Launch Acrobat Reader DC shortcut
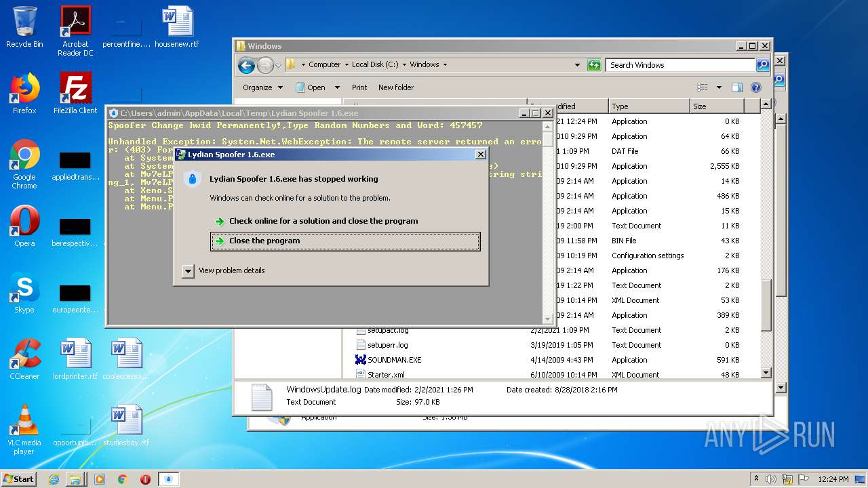The height and width of the screenshot is (488, 868). click(75, 31)
